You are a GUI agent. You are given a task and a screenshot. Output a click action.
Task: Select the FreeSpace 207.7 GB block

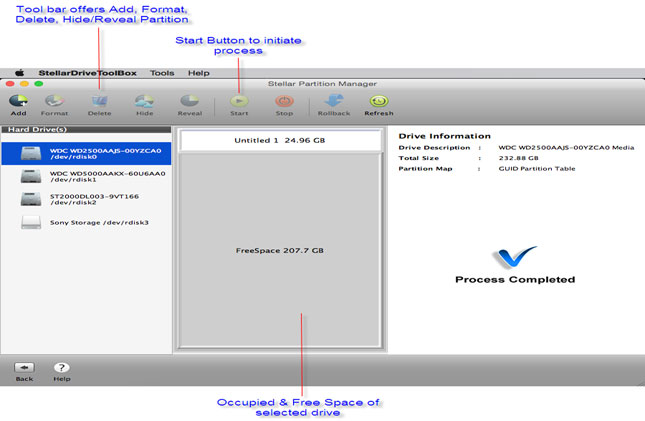(280, 250)
